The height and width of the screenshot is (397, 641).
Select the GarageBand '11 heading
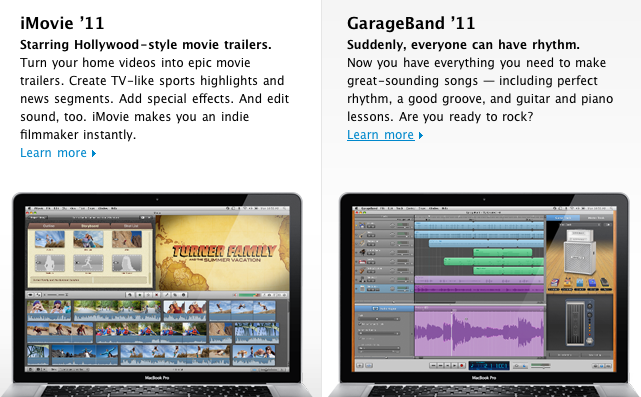pos(411,23)
